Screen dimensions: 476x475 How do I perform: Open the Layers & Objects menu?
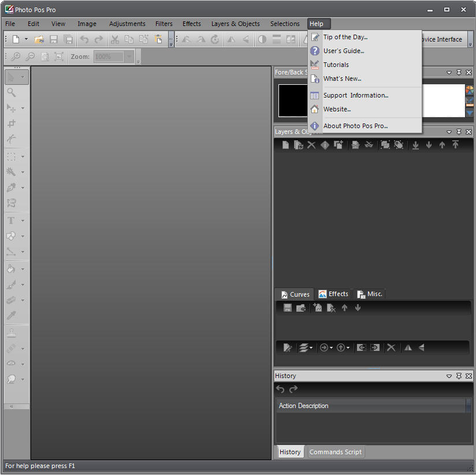(235, 24)
